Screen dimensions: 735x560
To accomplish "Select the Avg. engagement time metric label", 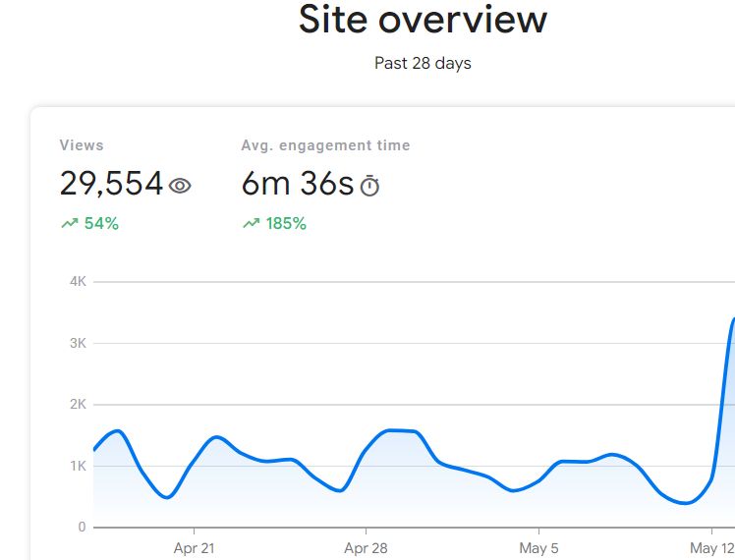I will click(x=325, y=145).
